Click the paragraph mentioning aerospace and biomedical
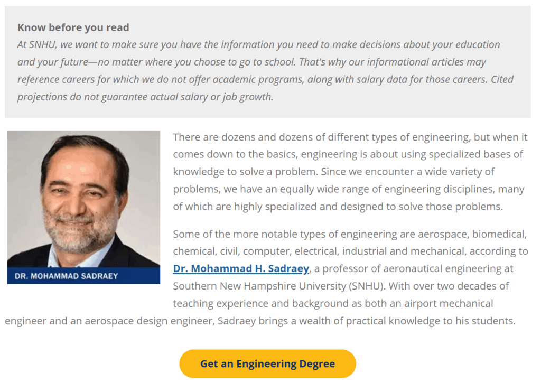 coord(349,234)
